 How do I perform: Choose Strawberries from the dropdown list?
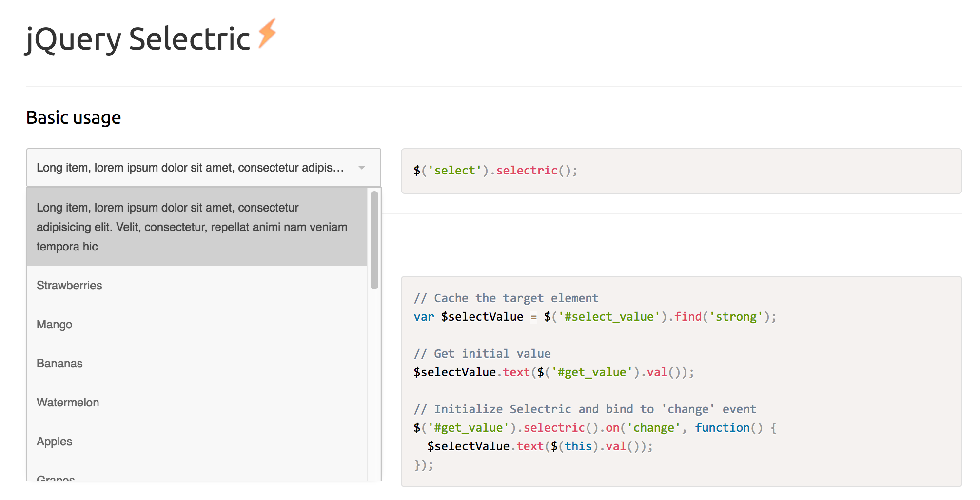tap(197, 286)
